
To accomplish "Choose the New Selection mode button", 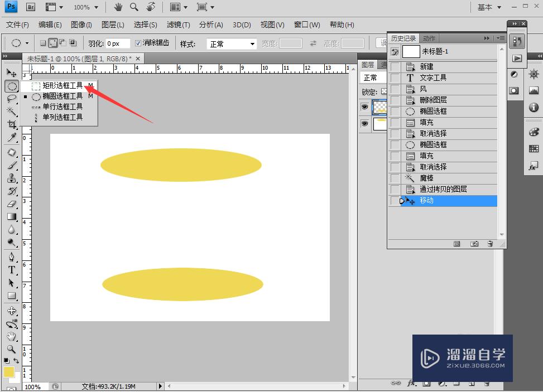I will click(x=43, y=43).
